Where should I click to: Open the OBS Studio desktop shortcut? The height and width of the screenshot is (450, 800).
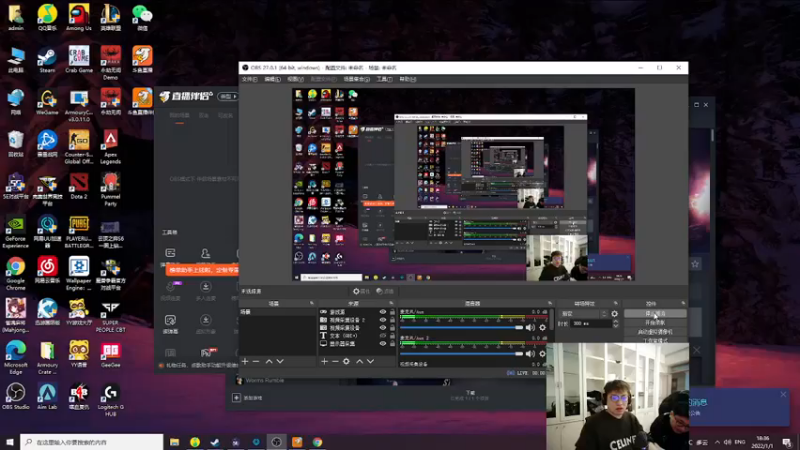15,397
